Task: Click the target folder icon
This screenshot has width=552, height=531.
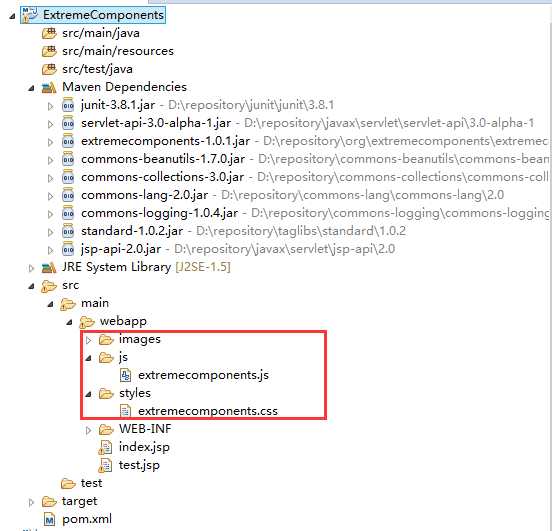Action: [49, 501]
